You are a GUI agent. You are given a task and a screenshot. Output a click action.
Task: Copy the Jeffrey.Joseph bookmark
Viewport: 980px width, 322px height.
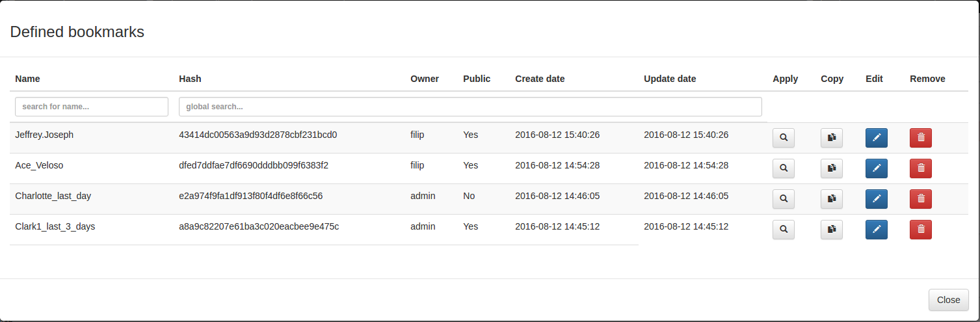tap(831, 138)
